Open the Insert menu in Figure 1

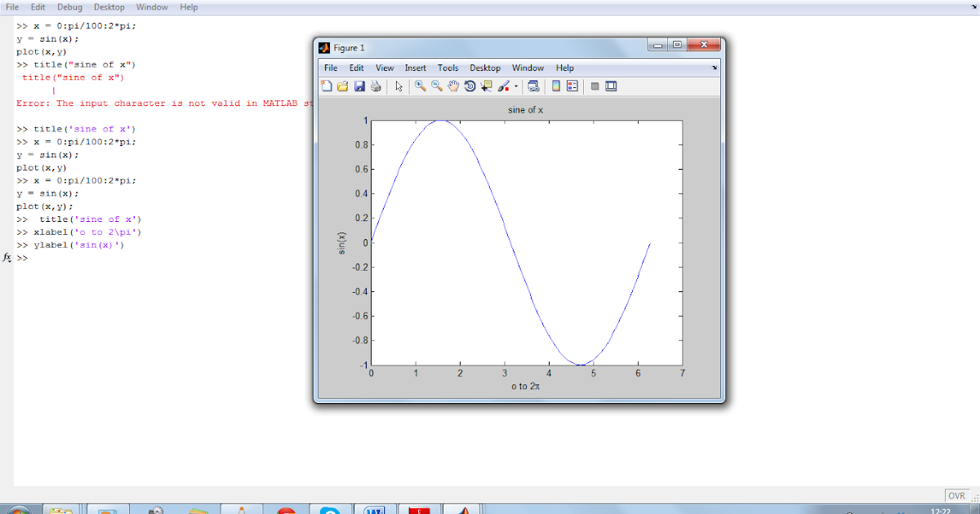(x=416, y=68)
